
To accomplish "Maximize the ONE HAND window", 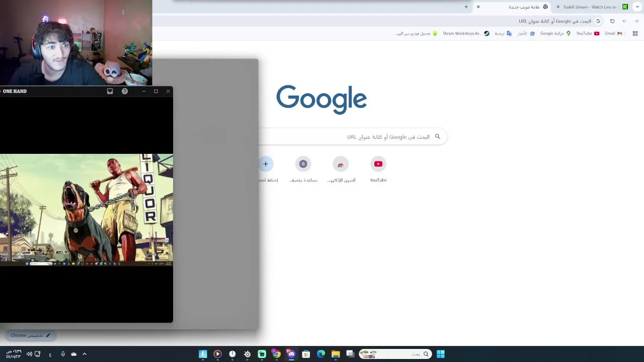I will click(x=156, y=91).
